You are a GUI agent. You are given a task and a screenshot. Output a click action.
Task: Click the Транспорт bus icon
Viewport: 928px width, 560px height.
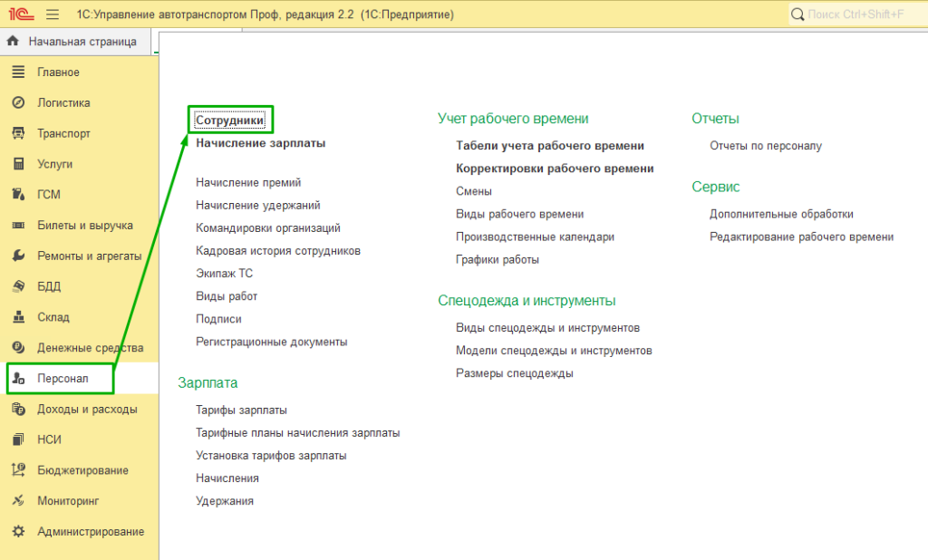18,133
